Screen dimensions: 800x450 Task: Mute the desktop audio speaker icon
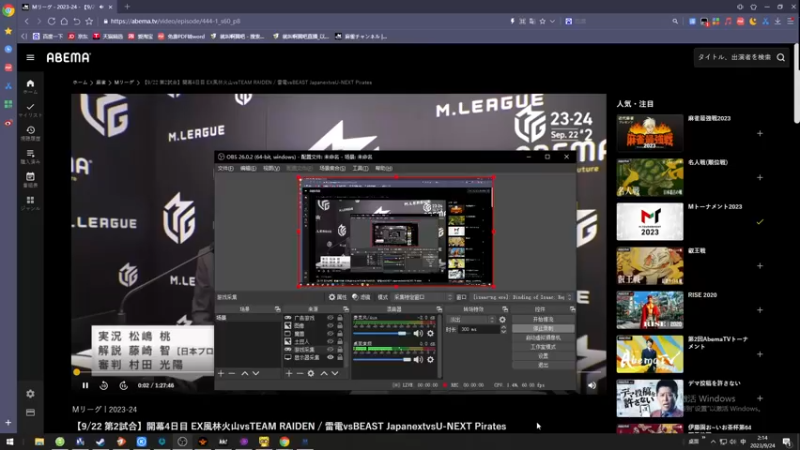click(418, 360)
